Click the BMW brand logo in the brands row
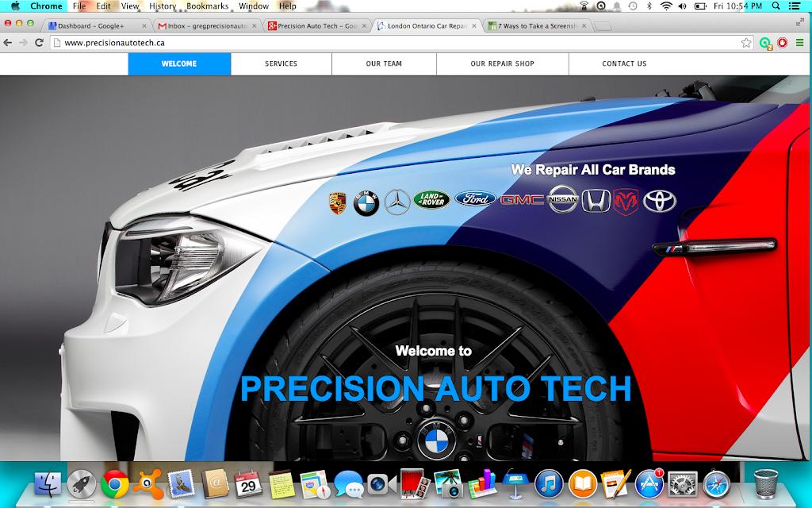812x508 pixels. point(366,203)
